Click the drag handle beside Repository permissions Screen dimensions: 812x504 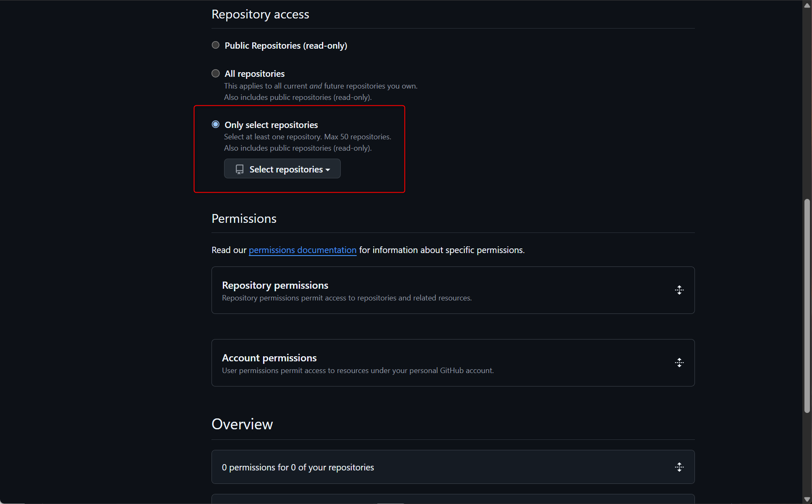pyautogui.click(x=679, y=290)
